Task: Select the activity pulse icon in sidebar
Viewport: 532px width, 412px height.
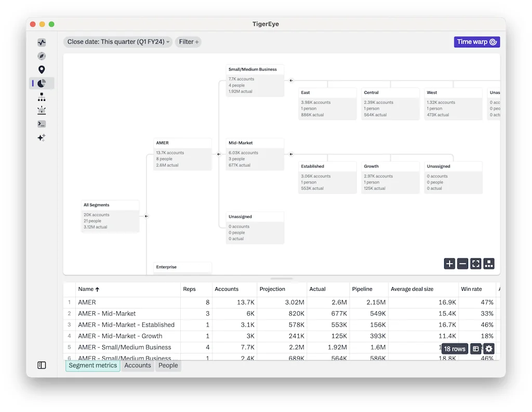Action: point(42,42)
